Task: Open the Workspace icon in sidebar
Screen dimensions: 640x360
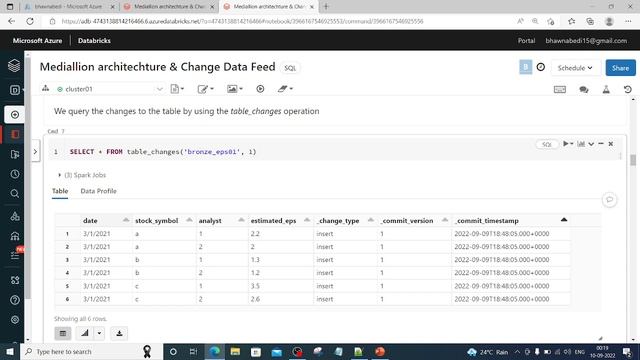Action: point(15,134)
